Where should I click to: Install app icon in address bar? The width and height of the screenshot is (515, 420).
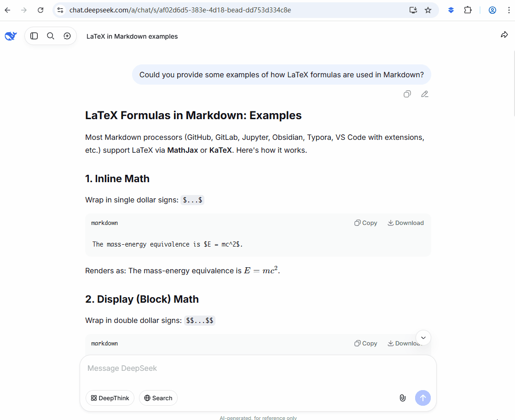pos(413,10)
